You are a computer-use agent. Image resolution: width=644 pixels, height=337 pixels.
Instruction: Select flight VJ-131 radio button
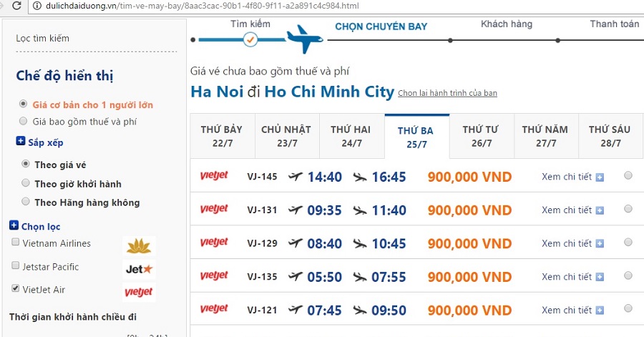[x=628, y=208]
